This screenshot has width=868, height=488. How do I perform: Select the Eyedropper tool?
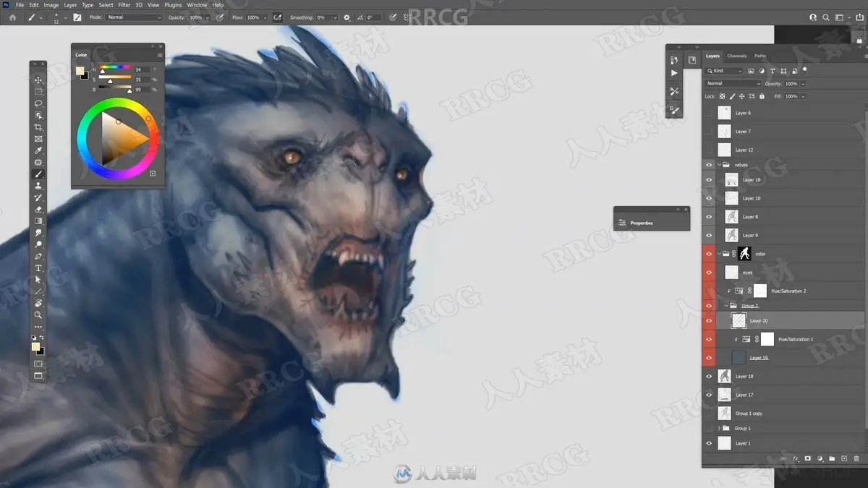pos(38,150)
